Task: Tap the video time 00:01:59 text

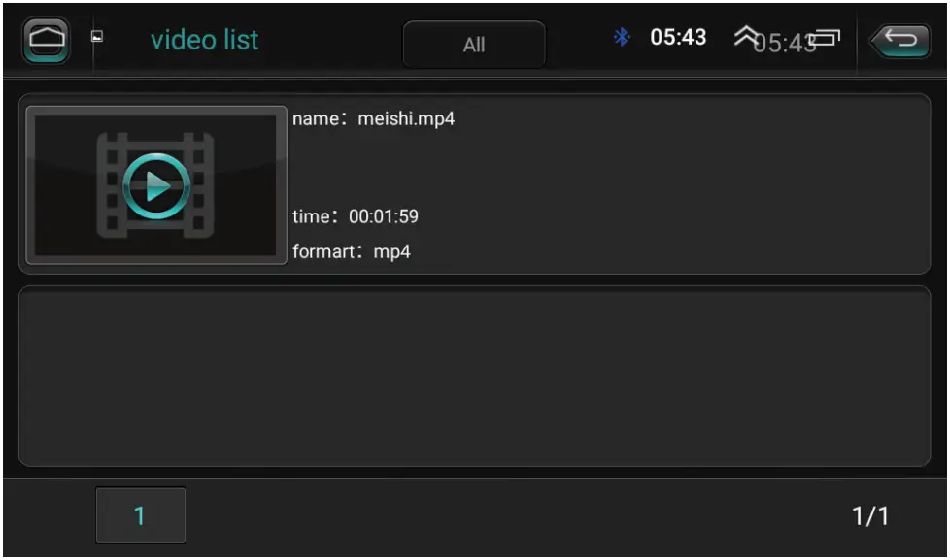Action: click(356, 217)
